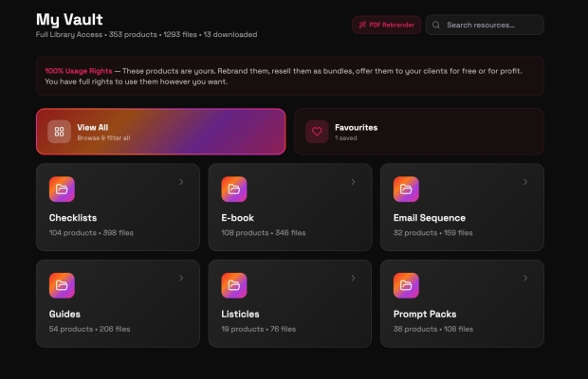Click the 100% Usage Rights banner text
The width and height of the screenshot is (588, 379).
pyautogui.click(x=79, y=71)
